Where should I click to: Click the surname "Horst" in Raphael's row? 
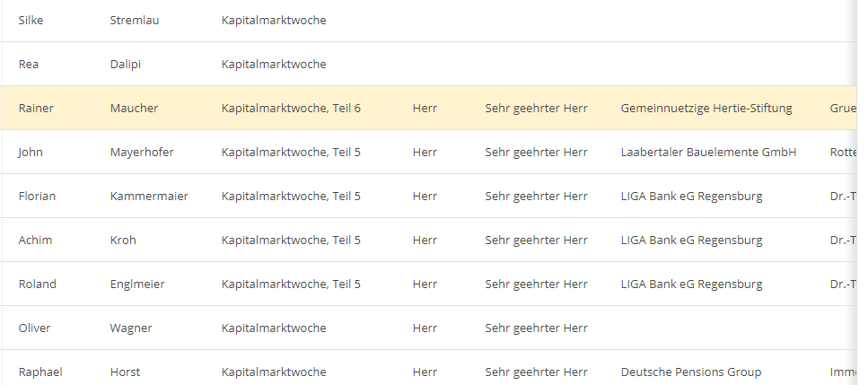[125, 372]
